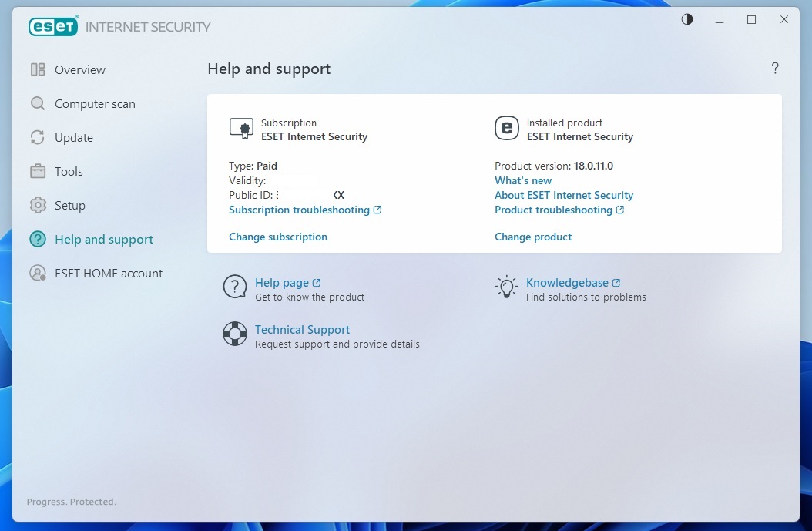
Task: Open Product troubleshooting link
Action: (x=554, y=210)
